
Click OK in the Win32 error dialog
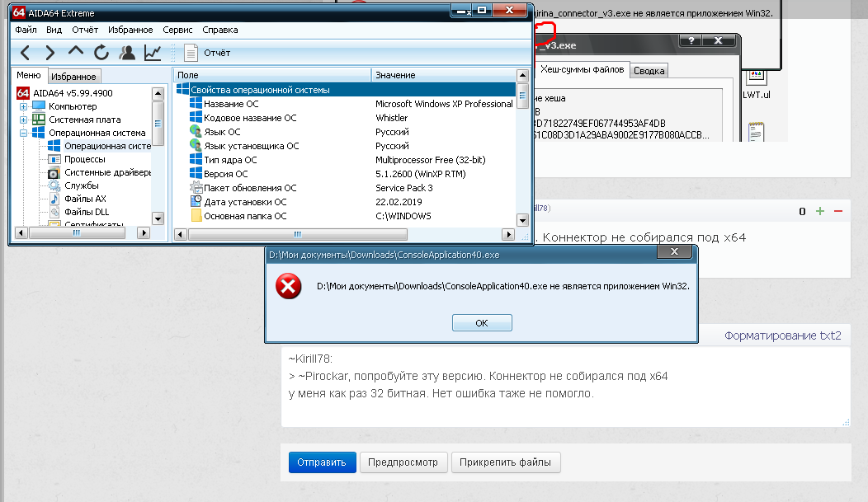(x=482, y=323)
